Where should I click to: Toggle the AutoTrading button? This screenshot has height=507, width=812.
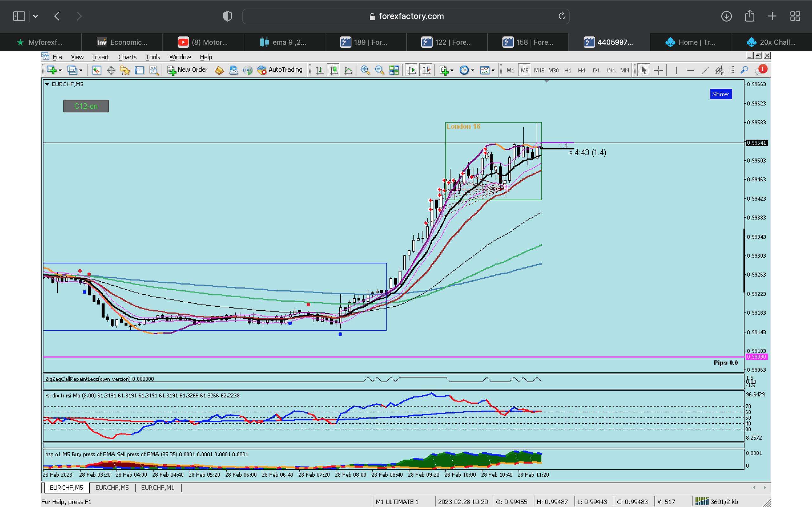[279, 70]
